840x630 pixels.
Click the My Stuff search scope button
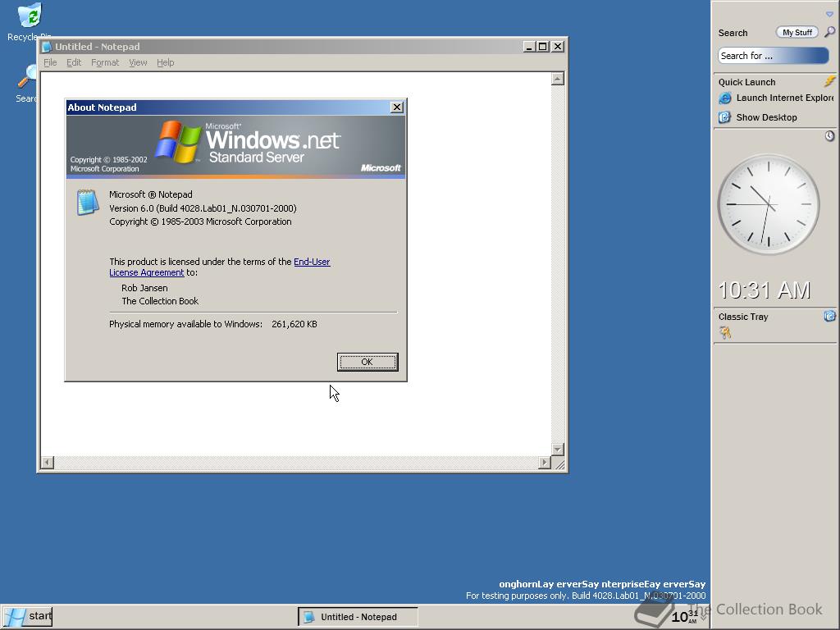[x=797, y=32]
